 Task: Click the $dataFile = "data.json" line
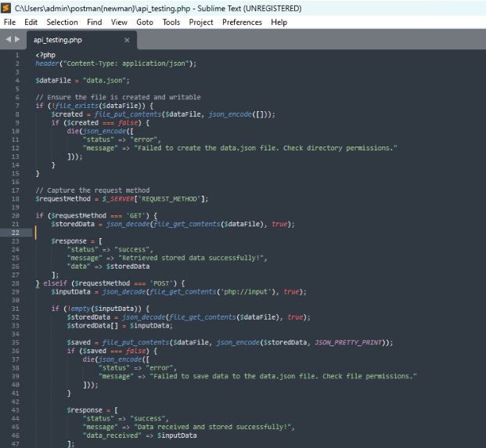tap(82, 80)
